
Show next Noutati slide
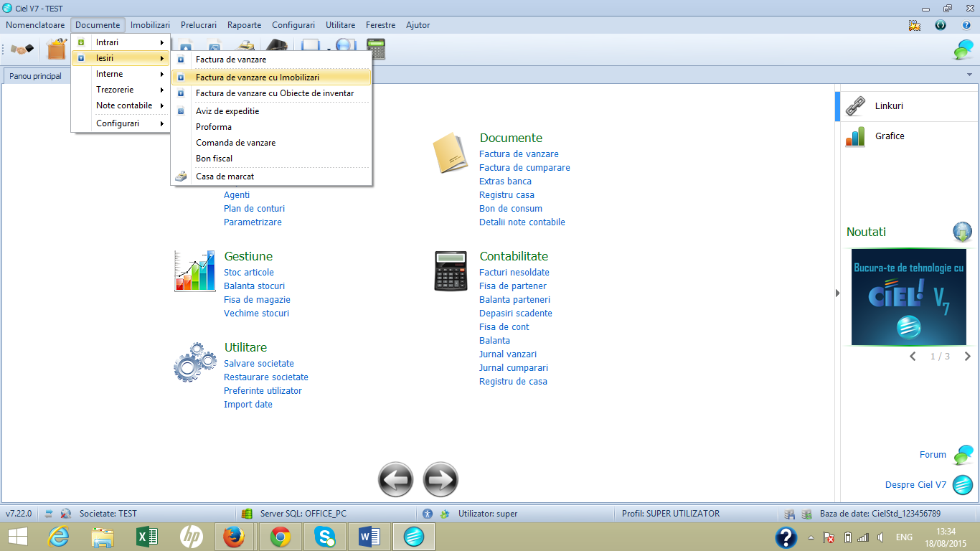tap(967, 357)
